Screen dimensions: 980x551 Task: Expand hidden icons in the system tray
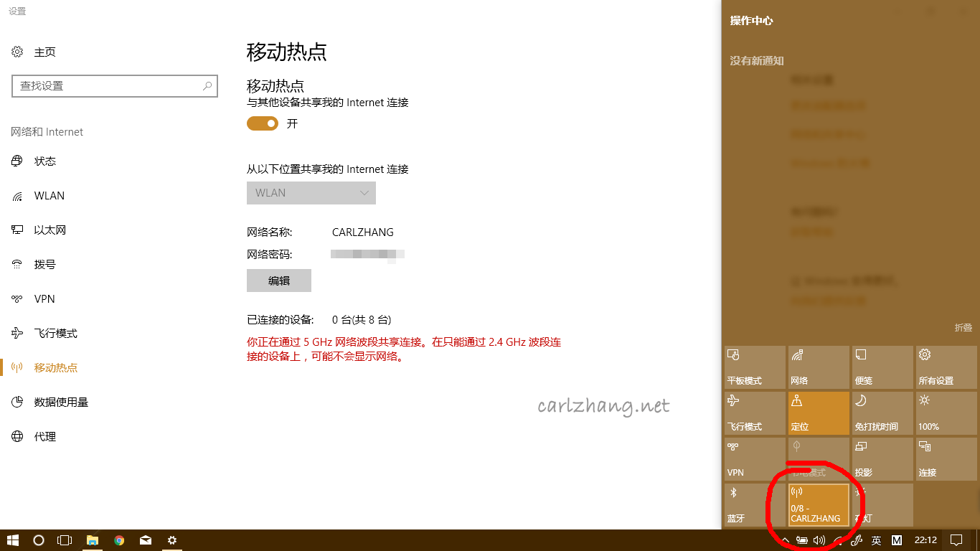tap(786, 540)
